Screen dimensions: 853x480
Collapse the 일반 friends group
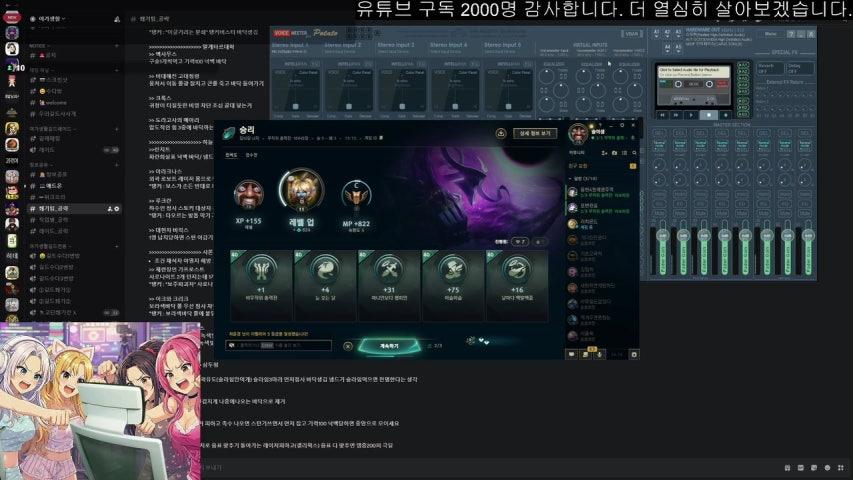[x=583, y=178]
